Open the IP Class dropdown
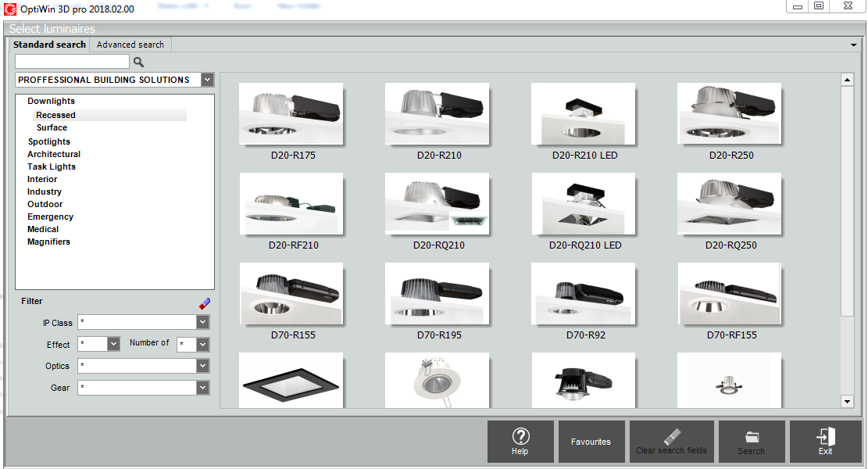868x469 pixels. 202,322
